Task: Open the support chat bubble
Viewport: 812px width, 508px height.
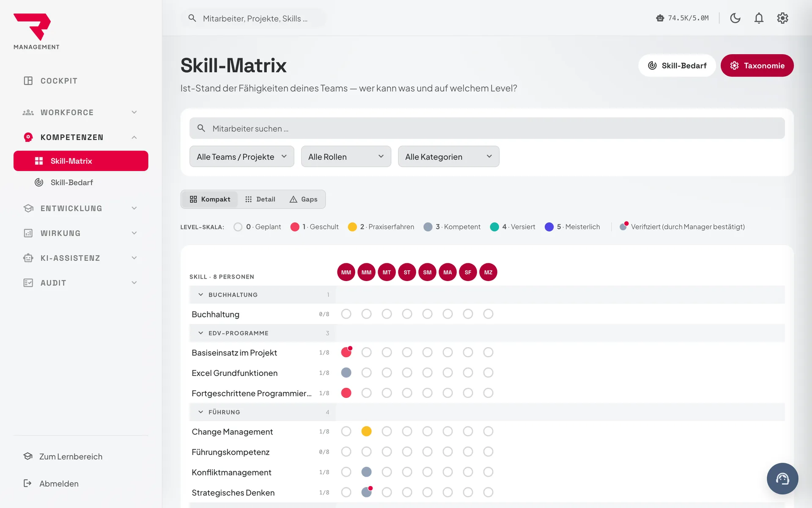Action: coord(782,478)
